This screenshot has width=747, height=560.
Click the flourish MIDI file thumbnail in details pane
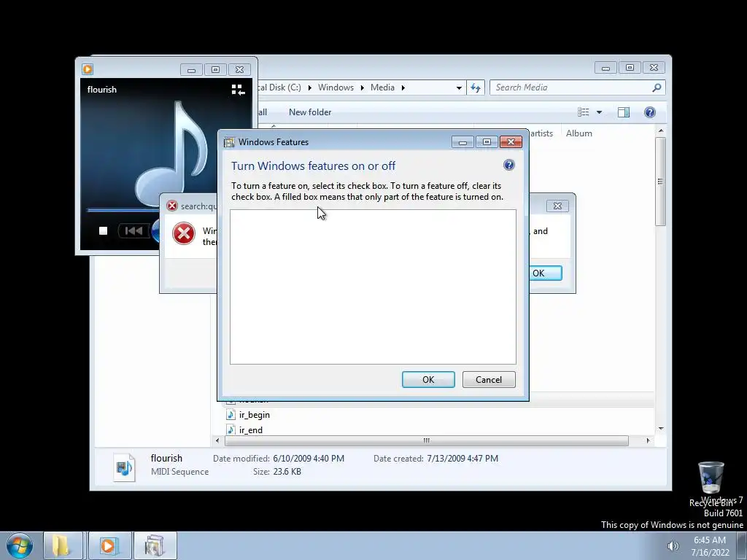click(124, 467)
